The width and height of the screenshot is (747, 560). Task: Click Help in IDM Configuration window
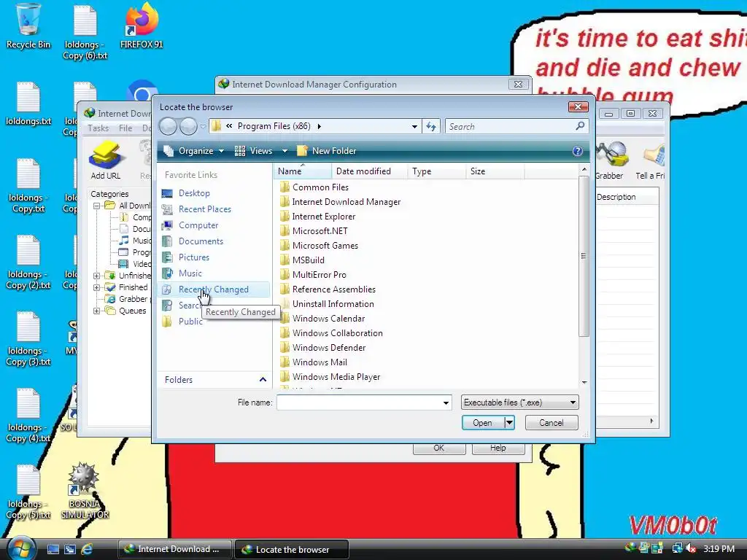coord(498,448)
